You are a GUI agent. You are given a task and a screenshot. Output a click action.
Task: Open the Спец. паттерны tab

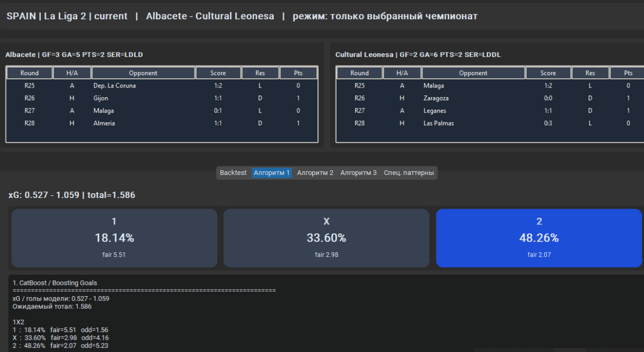tap(409, 173)
